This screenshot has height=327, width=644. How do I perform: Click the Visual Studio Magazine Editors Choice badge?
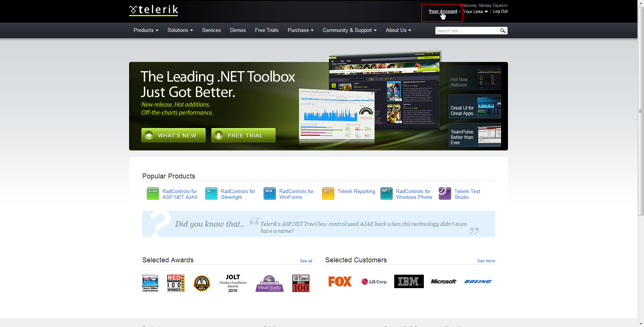269,283
